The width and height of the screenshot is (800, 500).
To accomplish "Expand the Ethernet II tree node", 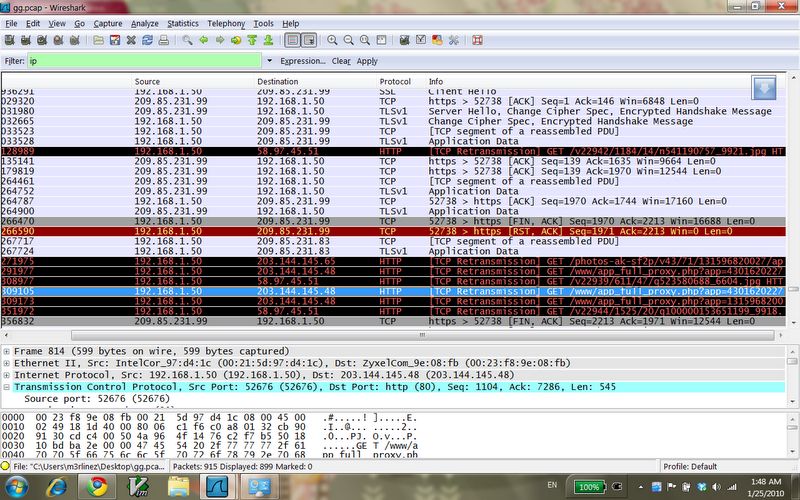I will [7, 363].
